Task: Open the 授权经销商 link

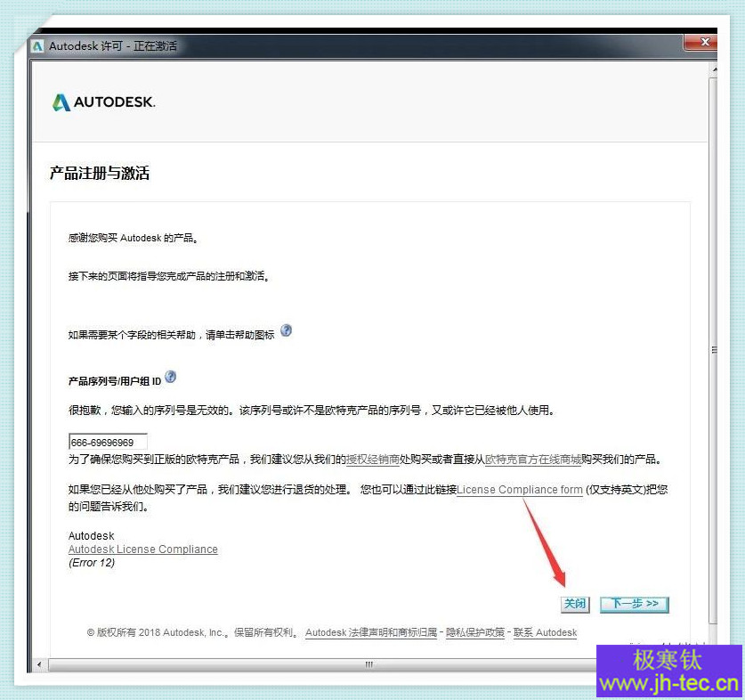Action: (372, 460)
